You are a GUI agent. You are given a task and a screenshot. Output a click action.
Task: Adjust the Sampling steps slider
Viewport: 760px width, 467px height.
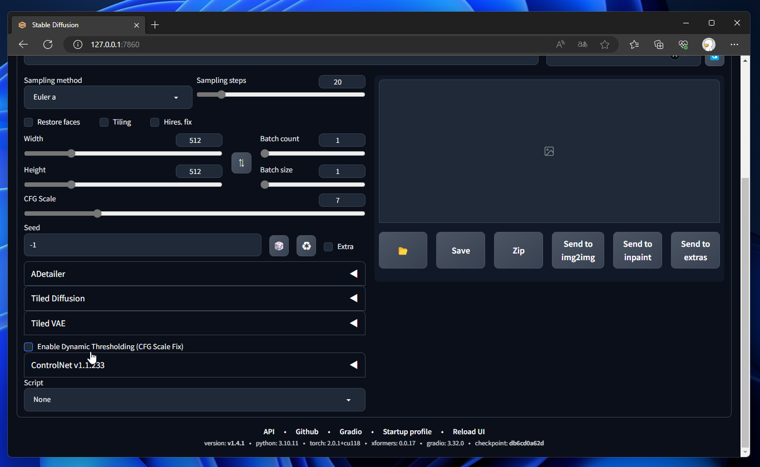pyautogui.click(x=281, y=95)
